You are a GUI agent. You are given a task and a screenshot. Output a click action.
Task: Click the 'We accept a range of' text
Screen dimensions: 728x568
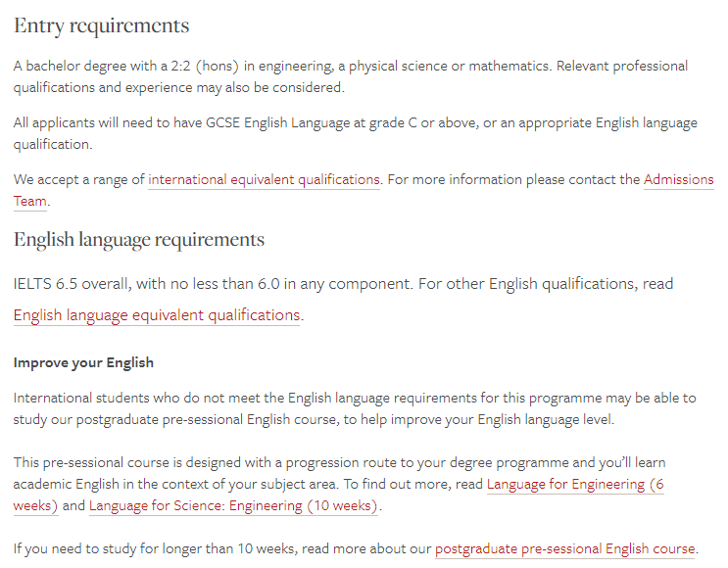(x=79, y=179)
